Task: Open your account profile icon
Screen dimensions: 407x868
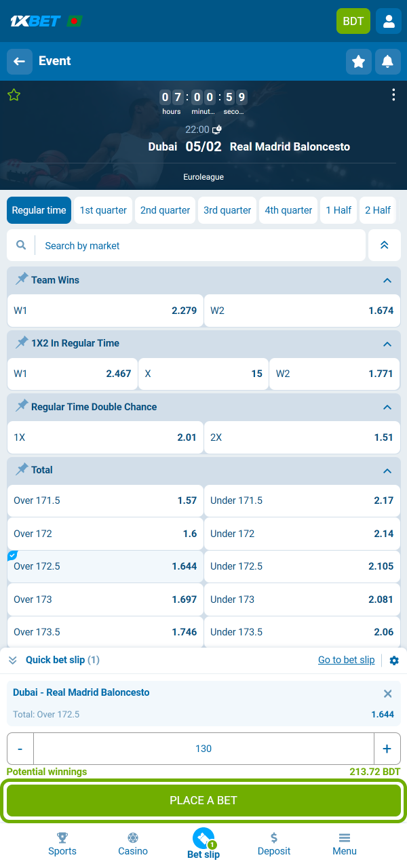Action: click(x=388, y=21)
